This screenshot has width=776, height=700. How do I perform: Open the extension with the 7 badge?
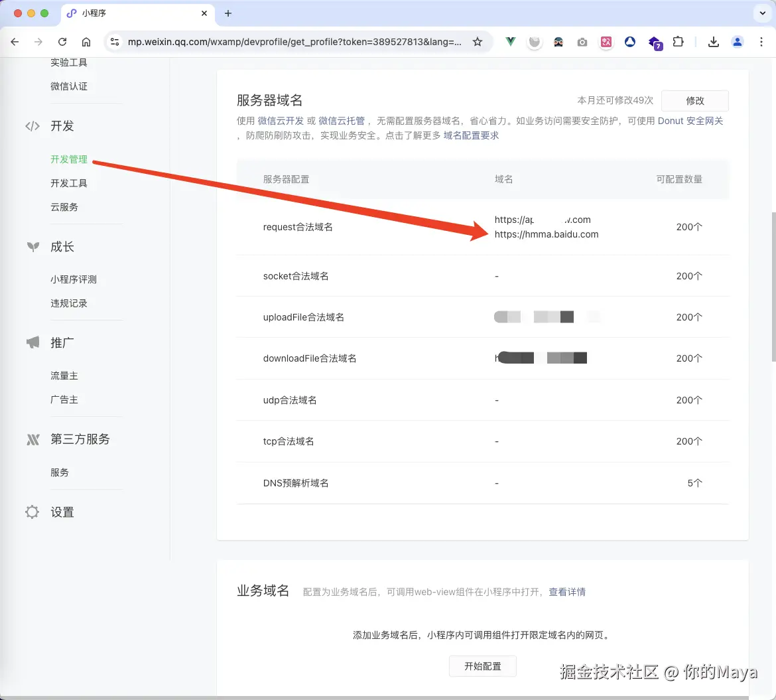(x=655, y=43)
